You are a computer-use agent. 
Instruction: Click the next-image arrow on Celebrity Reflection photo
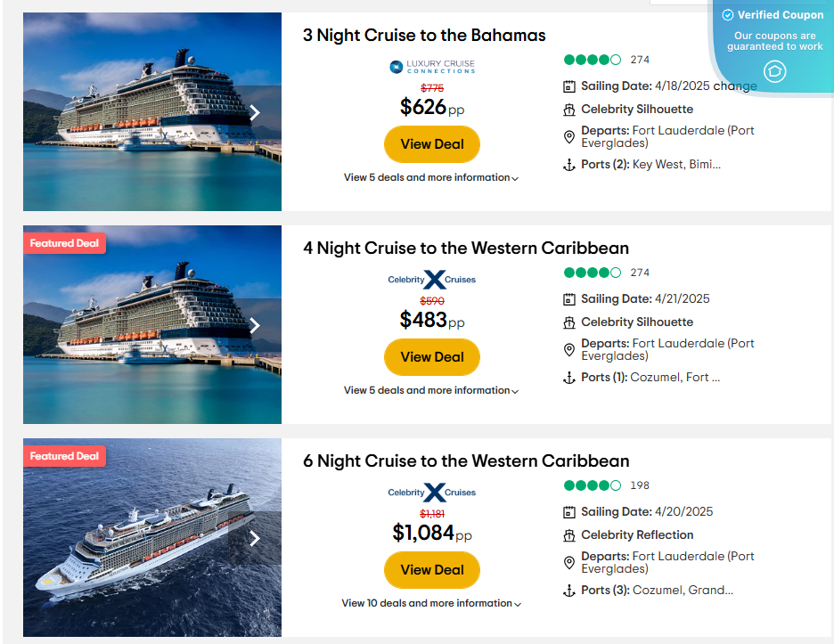[256, 537]
